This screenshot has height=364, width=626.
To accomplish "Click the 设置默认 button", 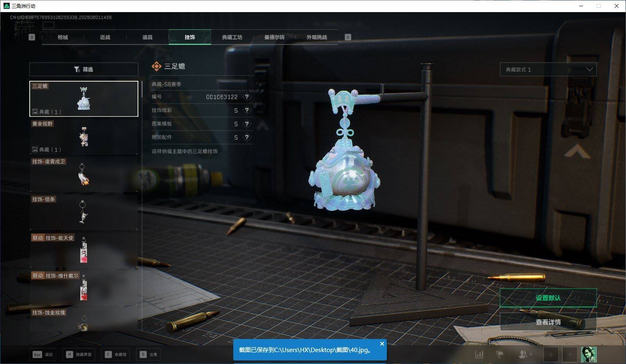I will tap(548, 298).
